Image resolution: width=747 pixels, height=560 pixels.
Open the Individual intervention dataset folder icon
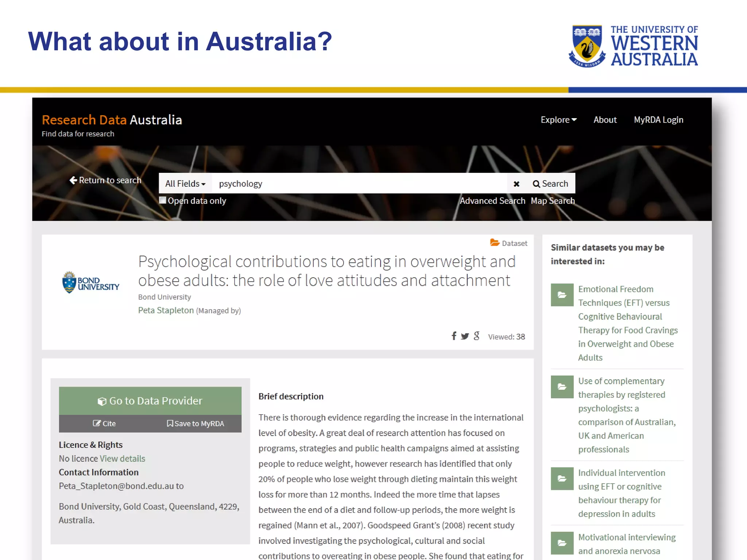(562, 478)
